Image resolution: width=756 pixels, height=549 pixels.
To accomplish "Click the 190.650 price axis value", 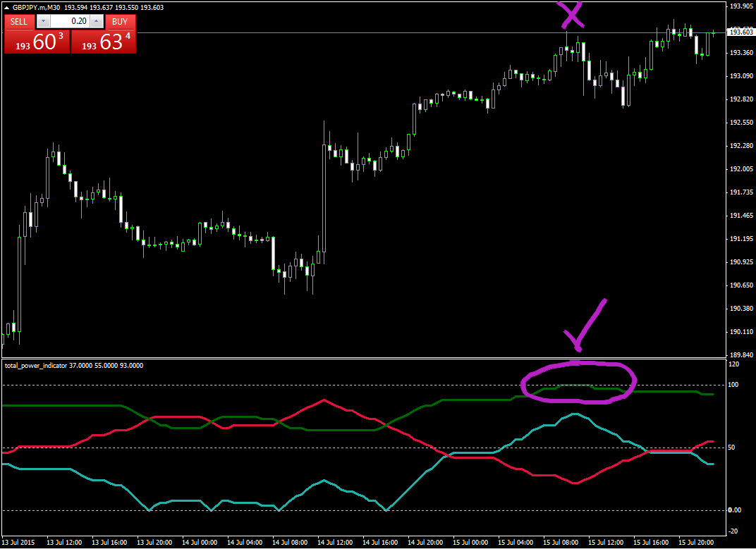I will click(x=741, y=285).
